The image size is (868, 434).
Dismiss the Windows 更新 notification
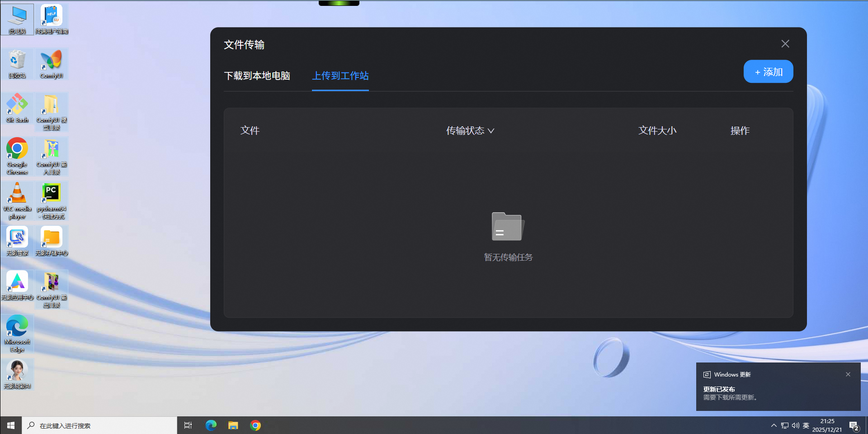pyautogui.click(x=848, y=374)
